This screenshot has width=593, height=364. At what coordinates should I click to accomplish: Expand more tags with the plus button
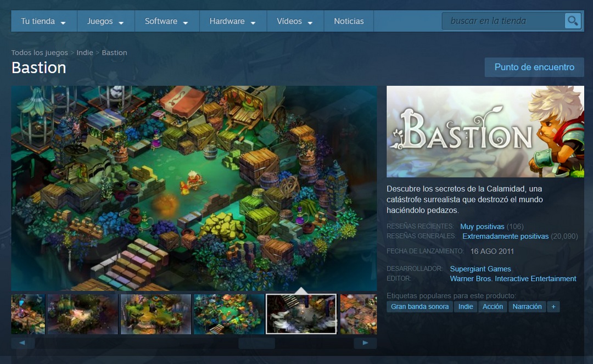553,306
